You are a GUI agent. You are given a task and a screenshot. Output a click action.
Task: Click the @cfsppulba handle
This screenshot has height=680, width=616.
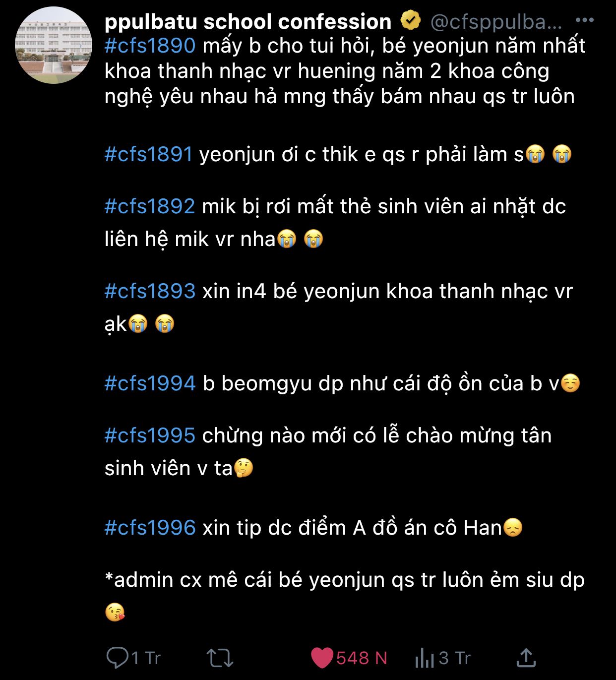(x=496, y=21)
